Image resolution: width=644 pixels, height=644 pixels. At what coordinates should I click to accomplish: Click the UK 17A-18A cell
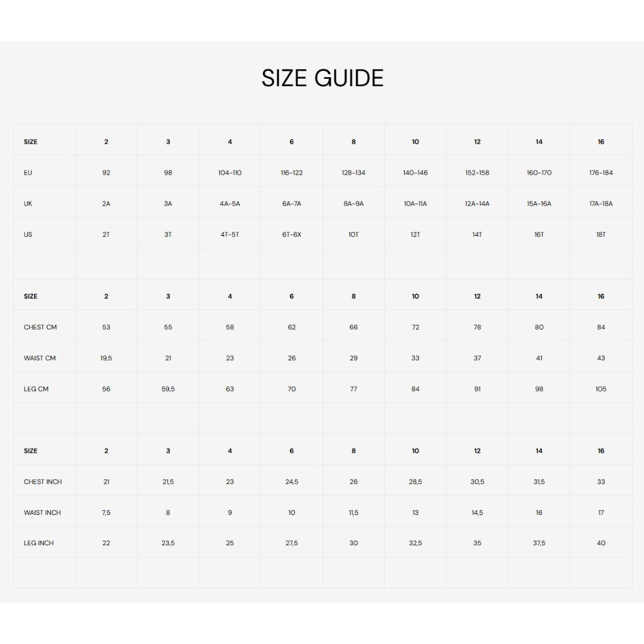[x=601, y=203]
